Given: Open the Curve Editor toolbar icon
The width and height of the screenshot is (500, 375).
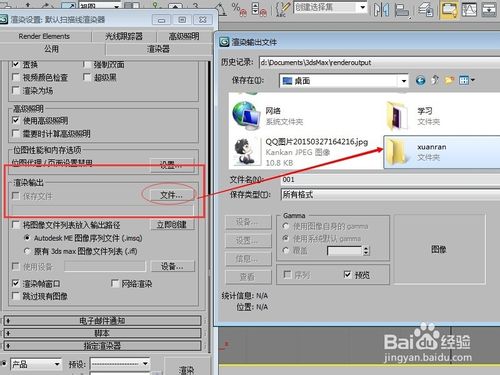Looking at the screenshot, I should click(x=469, y=9).
